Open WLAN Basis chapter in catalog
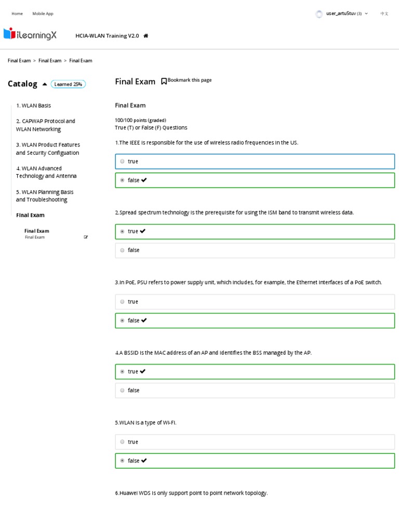399x532 pixels. 33,105
